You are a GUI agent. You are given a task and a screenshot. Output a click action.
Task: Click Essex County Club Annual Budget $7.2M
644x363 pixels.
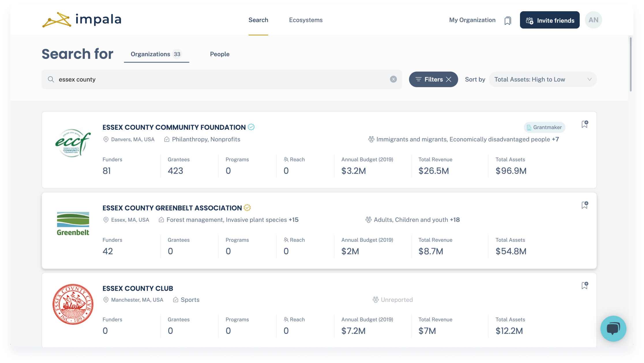tap(353, 331)
